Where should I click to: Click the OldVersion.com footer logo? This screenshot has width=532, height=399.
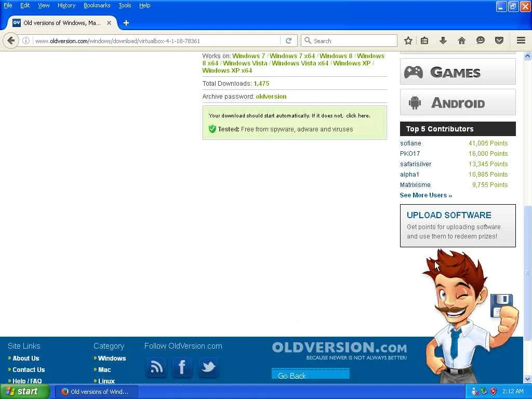pyautogui.click(x=339, y=351)
